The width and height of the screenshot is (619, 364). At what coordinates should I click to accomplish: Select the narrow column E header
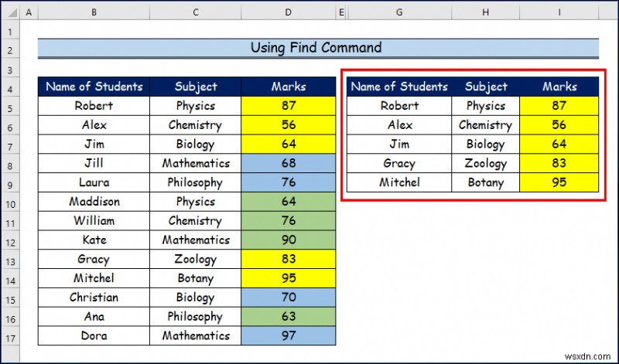(x=341, y=14)
